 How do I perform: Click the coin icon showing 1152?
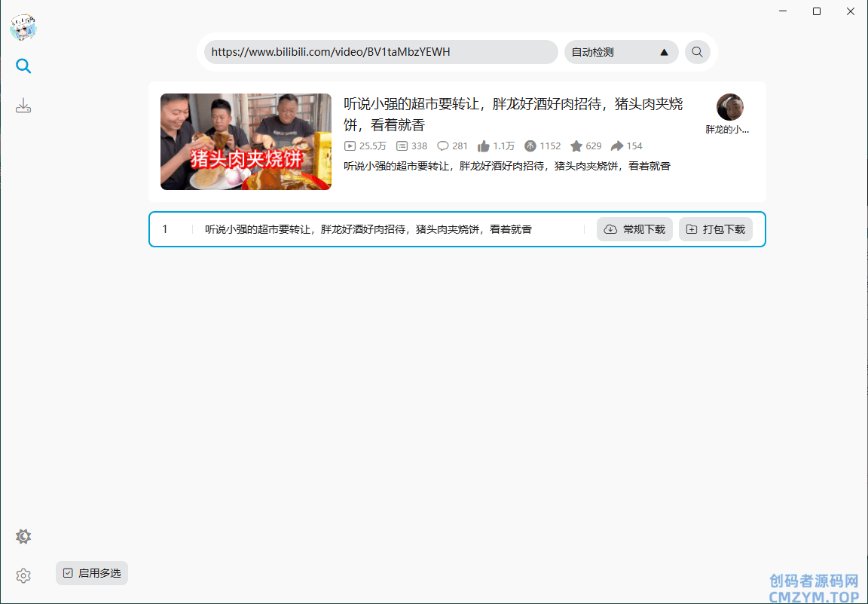click(530, 146)
